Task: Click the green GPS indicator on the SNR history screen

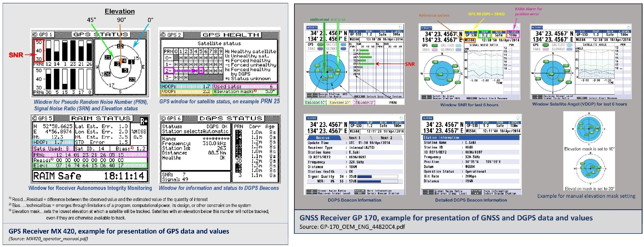Action: pos(435,45)
